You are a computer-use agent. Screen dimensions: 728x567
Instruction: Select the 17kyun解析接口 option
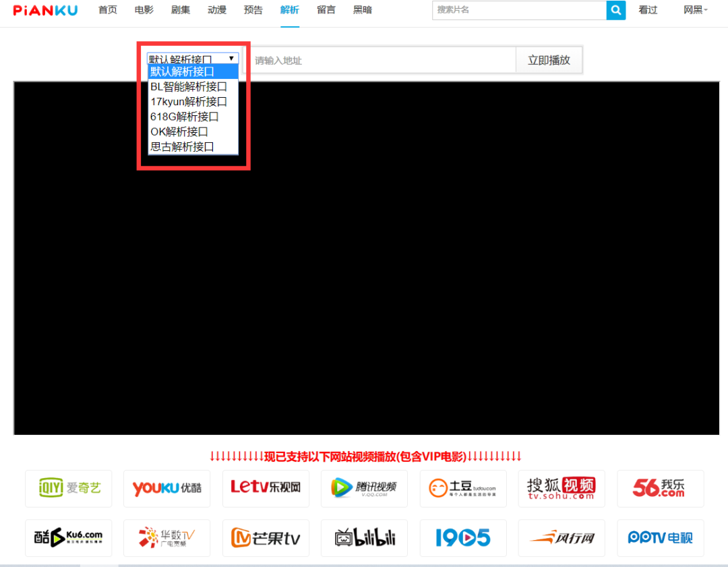(189, 102)
